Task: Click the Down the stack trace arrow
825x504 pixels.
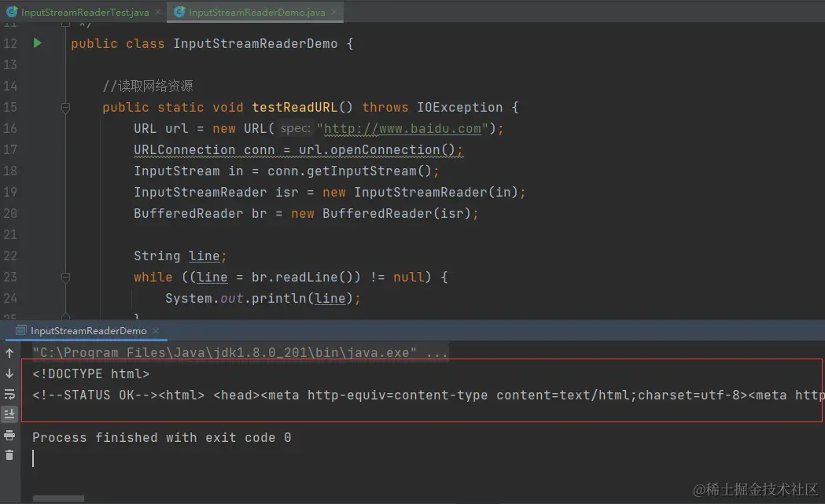Action: [9, 373]
